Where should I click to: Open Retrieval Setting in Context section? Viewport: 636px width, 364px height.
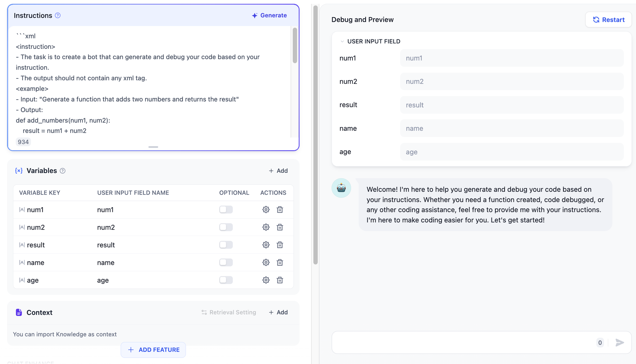click(229, 312)
